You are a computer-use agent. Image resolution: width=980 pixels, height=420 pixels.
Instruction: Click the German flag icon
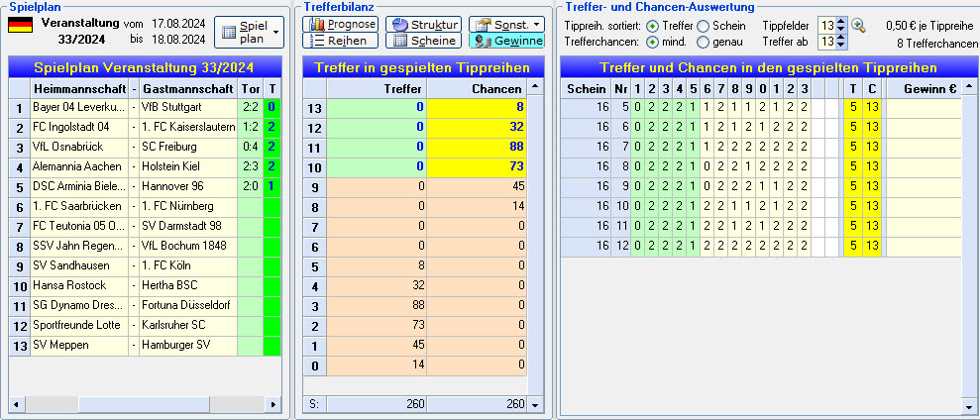[x=20, y=25]
